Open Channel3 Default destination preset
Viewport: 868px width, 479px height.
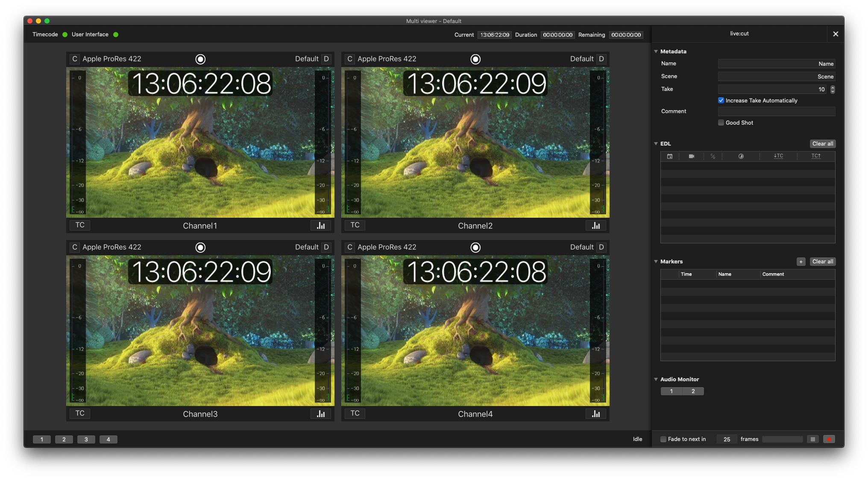(307, 247)
